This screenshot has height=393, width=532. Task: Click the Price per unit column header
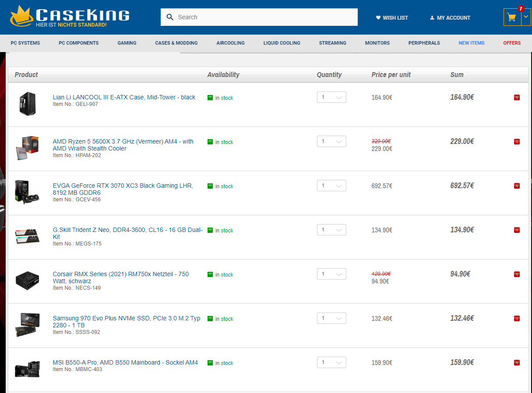click(x=391, y=74)
